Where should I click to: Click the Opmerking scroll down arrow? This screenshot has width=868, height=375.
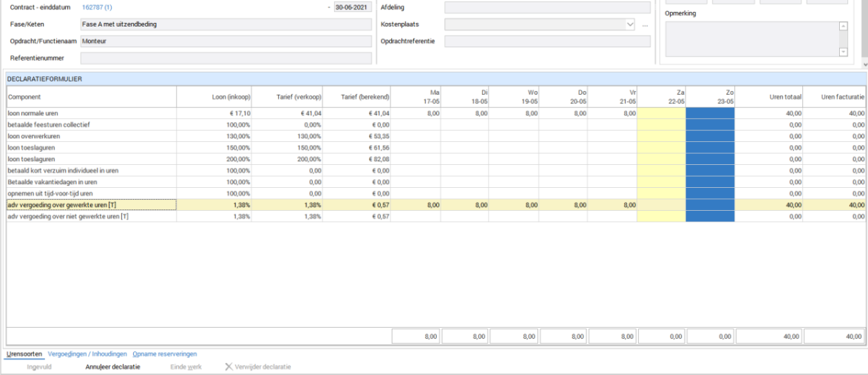[843, 52]
